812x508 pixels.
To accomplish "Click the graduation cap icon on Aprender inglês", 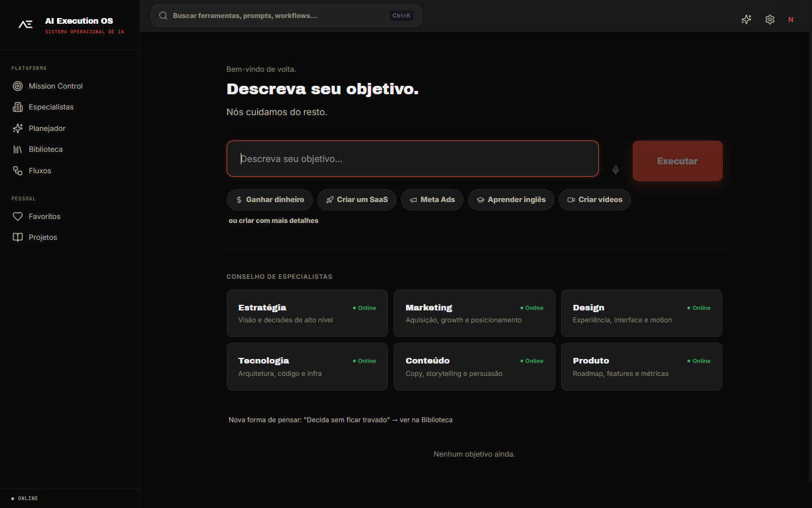I will [x=480, y=200].
